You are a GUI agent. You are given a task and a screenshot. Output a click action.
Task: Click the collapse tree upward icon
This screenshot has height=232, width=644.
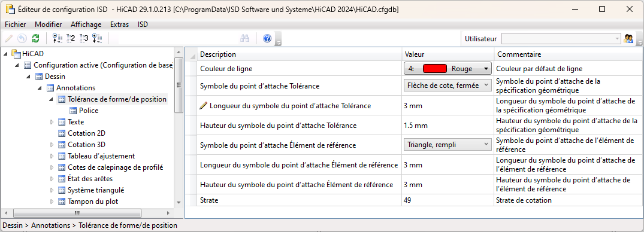click(57, 38)
